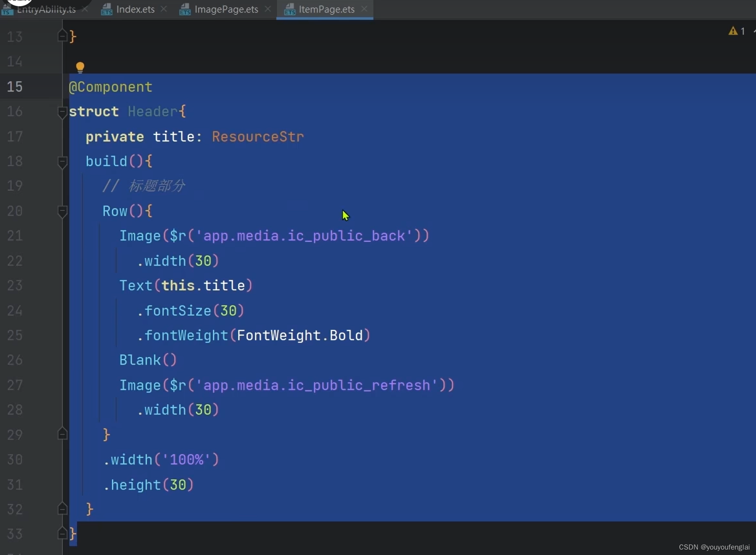Click the fold end marker on line 32
Screen dimensions: 756x555
coord(62,508)
